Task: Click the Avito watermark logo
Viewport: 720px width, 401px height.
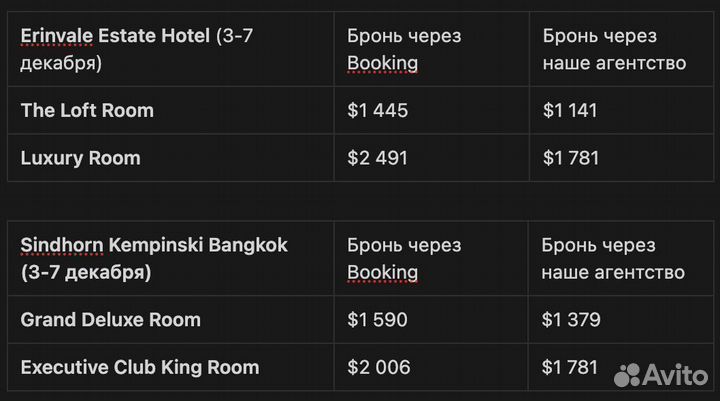Action: click(x=661, y=375)
